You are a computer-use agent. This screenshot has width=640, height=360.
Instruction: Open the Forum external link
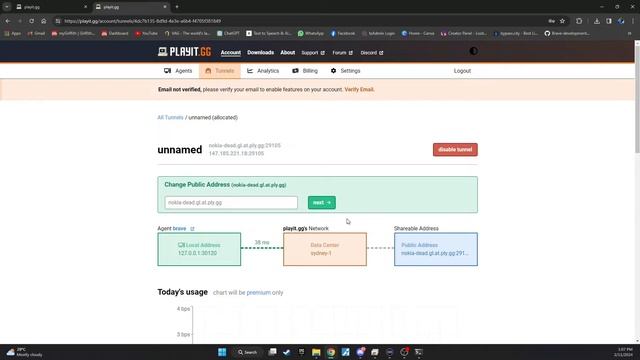pyautogui.click(x=342, y=53)
